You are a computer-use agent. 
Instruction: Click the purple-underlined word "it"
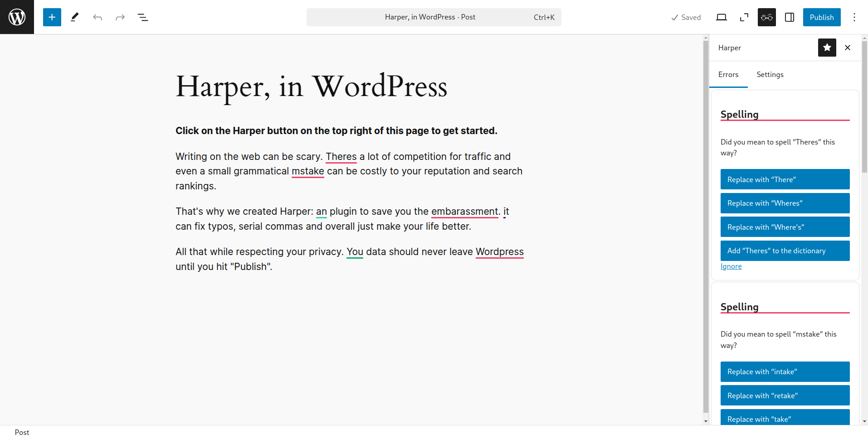[x=506, y=212]
